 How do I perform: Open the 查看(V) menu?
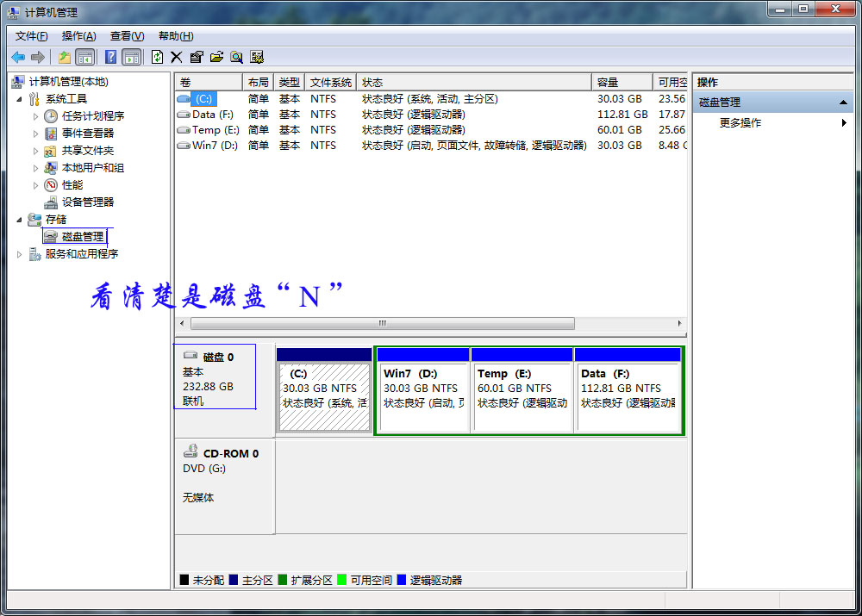127,36
